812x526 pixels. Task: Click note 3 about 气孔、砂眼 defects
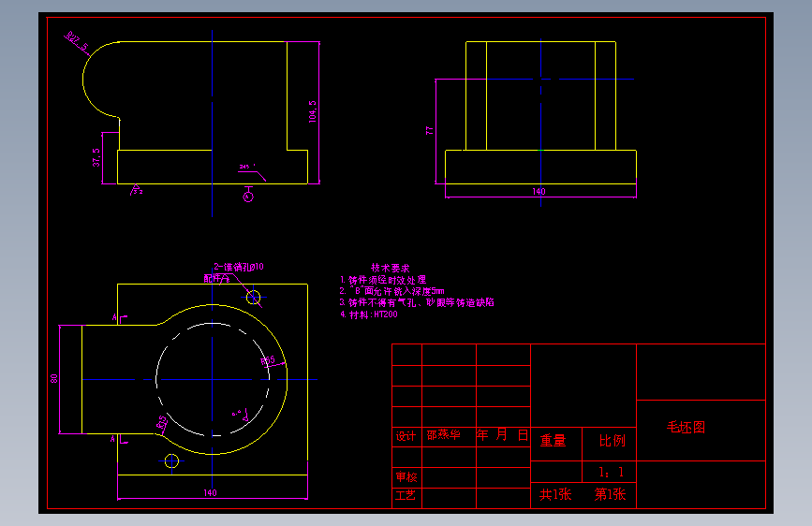coord(417,302)
